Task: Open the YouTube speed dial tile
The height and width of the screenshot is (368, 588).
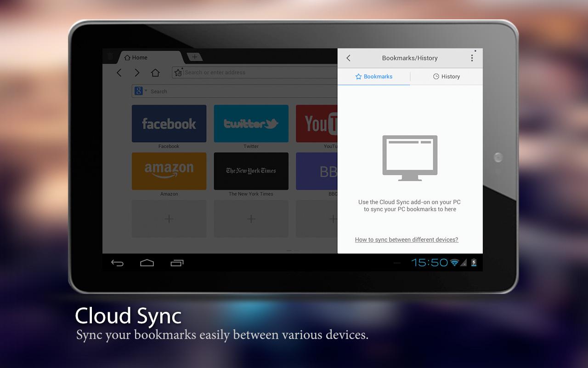Action: point(317,123)
